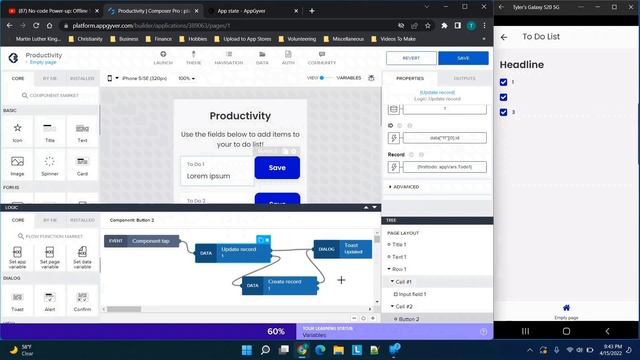This screenshot has width=640, height=360.
Task: Open the Data toolbar item
Action: pyautogui.click(x=262, y=58)
